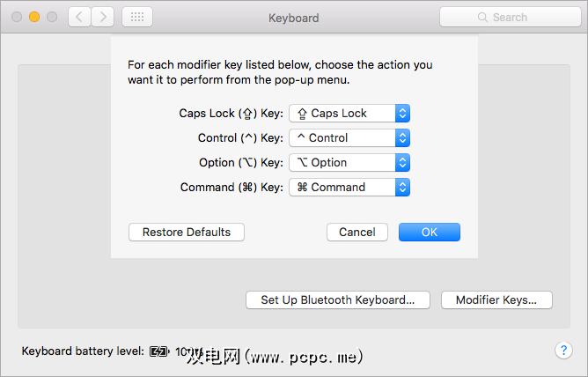Click the forward navigation arrow
Screen dimensions: 588x377
[103, 17]
